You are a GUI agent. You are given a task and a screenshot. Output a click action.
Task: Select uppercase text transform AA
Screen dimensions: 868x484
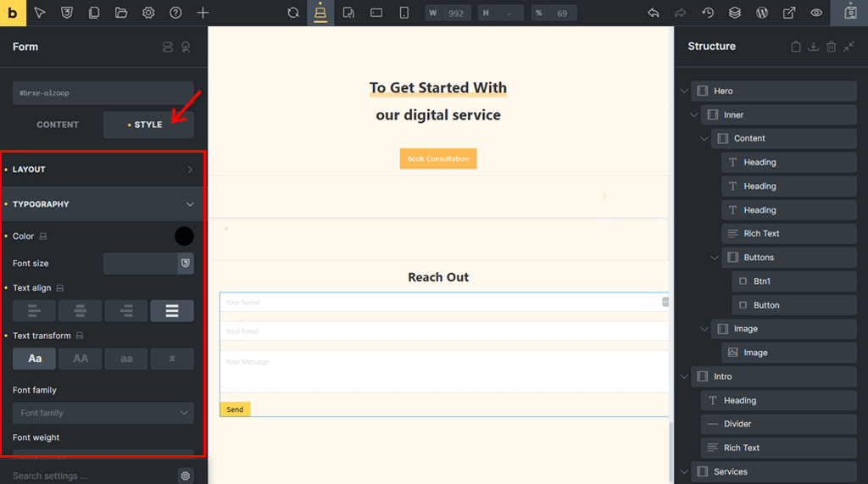click(x=81, y=359)
